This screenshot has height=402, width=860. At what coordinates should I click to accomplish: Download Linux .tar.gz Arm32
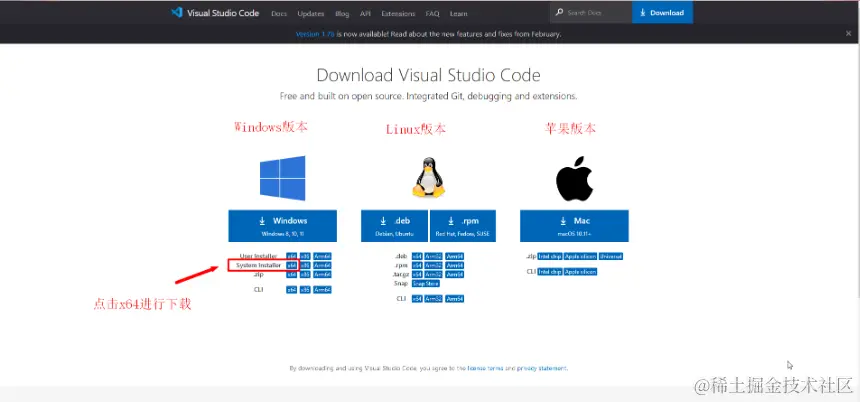[433, 274]
